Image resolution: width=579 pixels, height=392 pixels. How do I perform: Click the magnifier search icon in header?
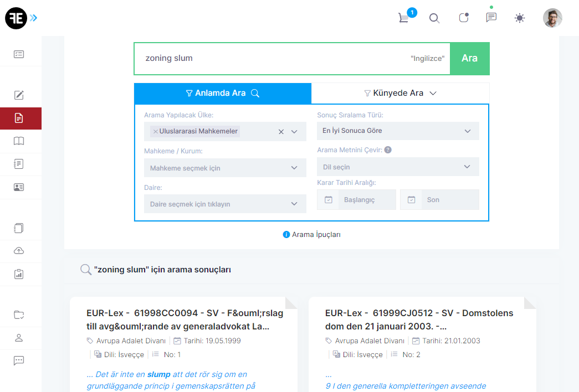pos(434,18)
